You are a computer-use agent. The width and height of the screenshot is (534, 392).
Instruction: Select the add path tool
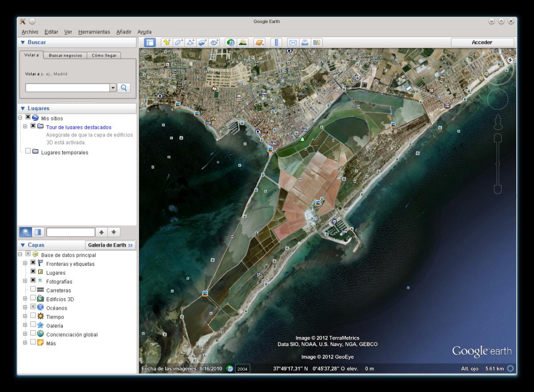(x=191, y=43)
